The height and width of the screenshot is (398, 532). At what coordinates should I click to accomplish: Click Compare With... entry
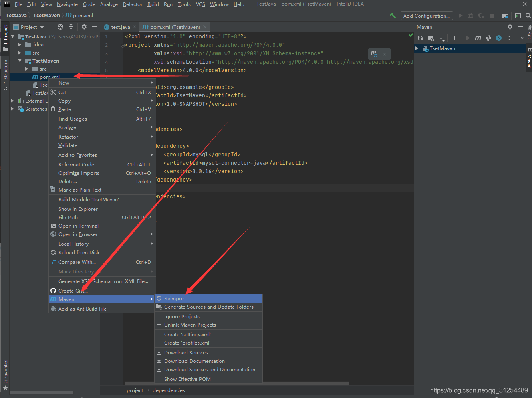[102, 262]
